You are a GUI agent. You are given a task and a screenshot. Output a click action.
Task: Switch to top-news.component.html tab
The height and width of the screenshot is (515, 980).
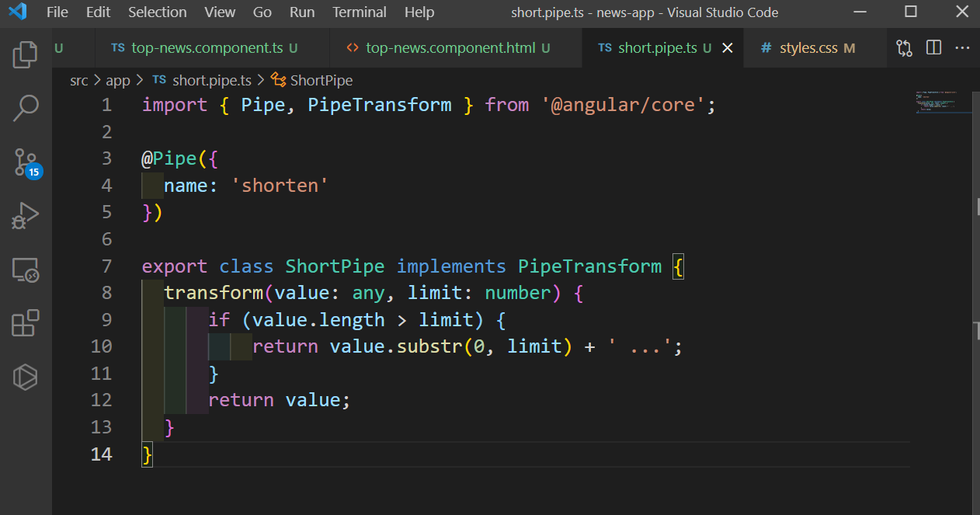(x=455, y=48)
